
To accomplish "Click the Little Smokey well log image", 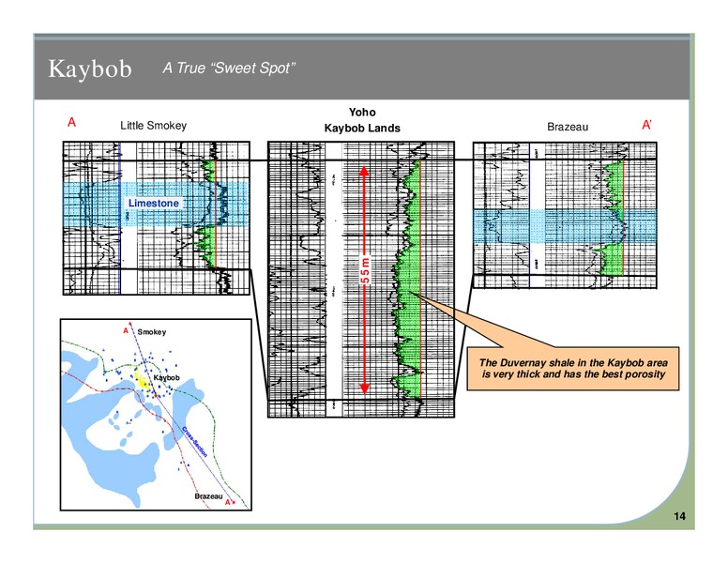I will pyautogui.click(x=157, y=219).
